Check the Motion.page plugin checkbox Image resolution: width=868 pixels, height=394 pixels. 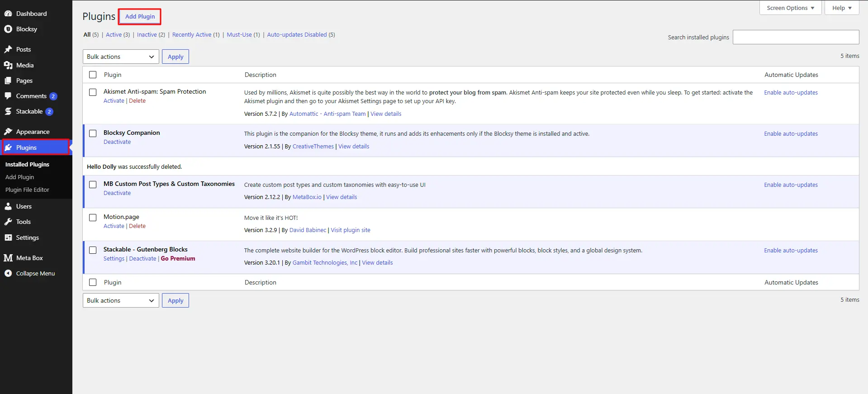(x=93, y=218)
